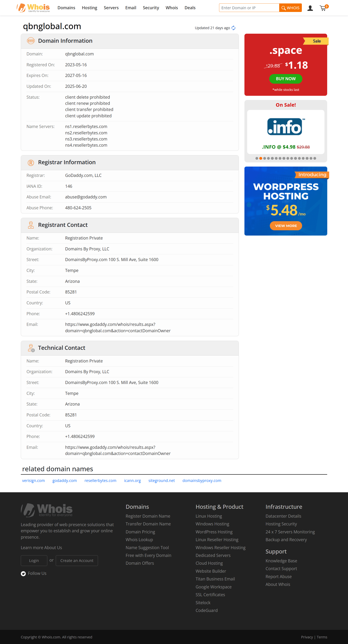Open the Whois menu in the navigation bar

pos(172,8)
